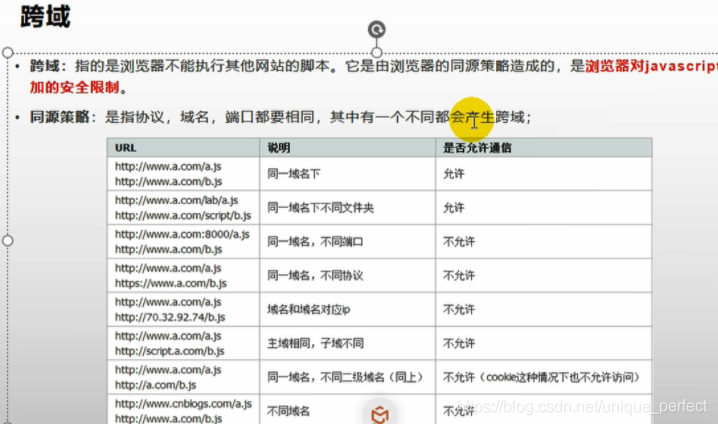
Task: Click 不允许 in the 不同端口 row
Action: (x=459, y=242)
